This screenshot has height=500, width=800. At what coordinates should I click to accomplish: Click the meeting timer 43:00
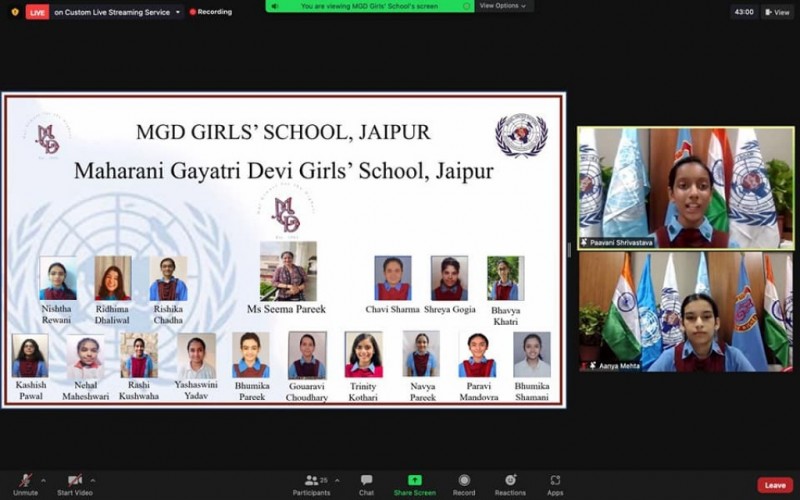[x=744, y=12]
